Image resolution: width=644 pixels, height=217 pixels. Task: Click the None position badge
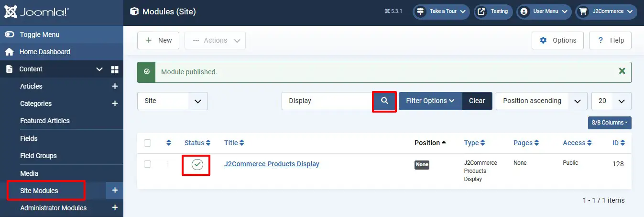(x=422, y=164)
